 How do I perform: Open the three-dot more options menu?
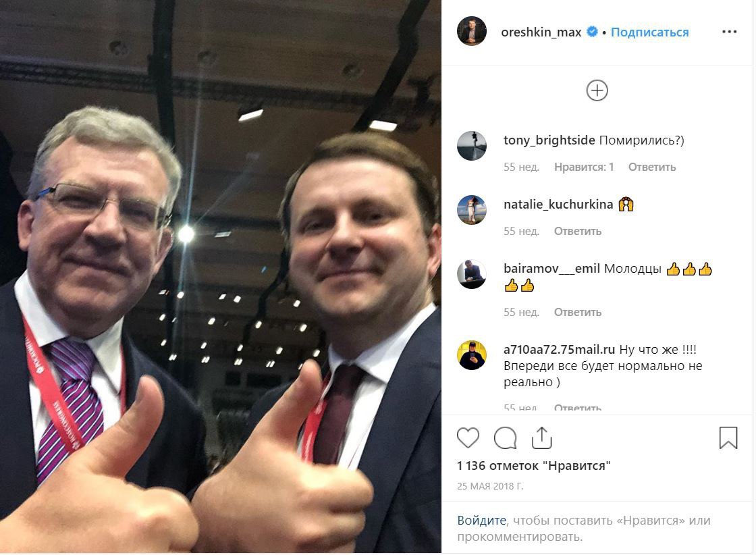(729, 32)
